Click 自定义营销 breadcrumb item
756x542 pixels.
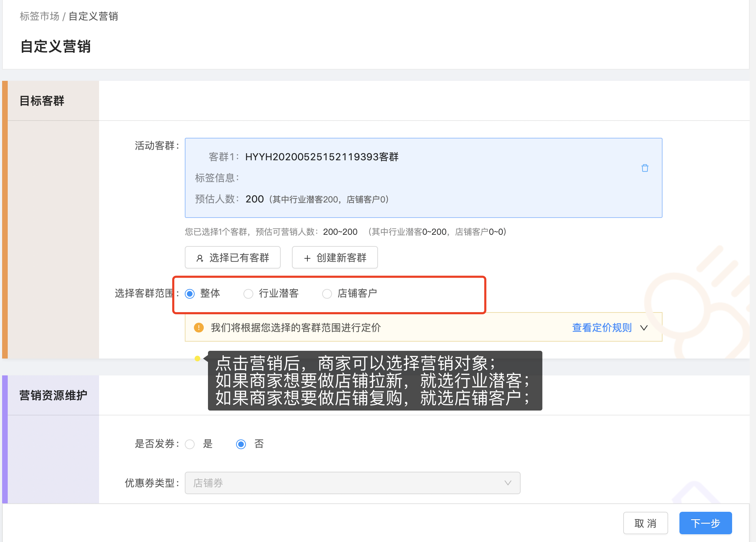[93, 16]
